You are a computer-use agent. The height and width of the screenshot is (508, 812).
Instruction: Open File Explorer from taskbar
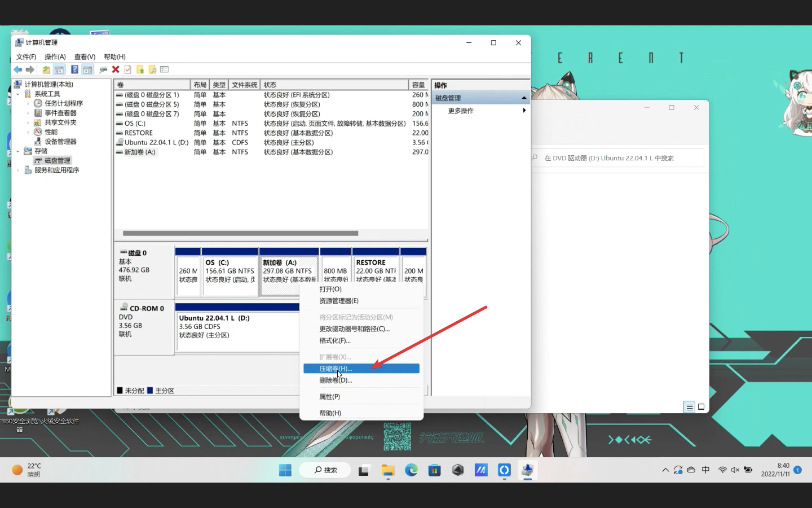[x=387, y=470]
